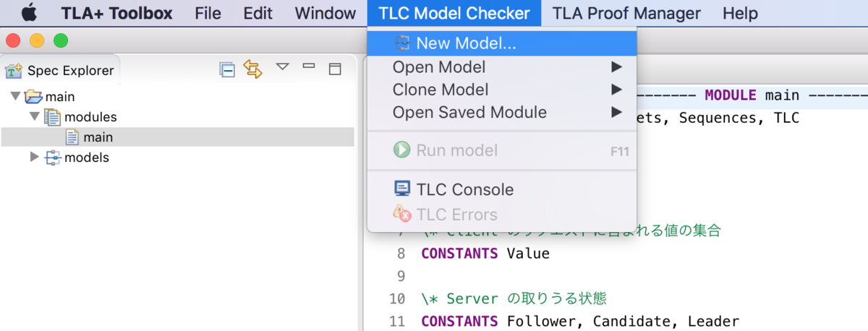Open the Spec Explorer view menu triangle
The height and width of the screenshot is (331, 868).
point(283,66)
